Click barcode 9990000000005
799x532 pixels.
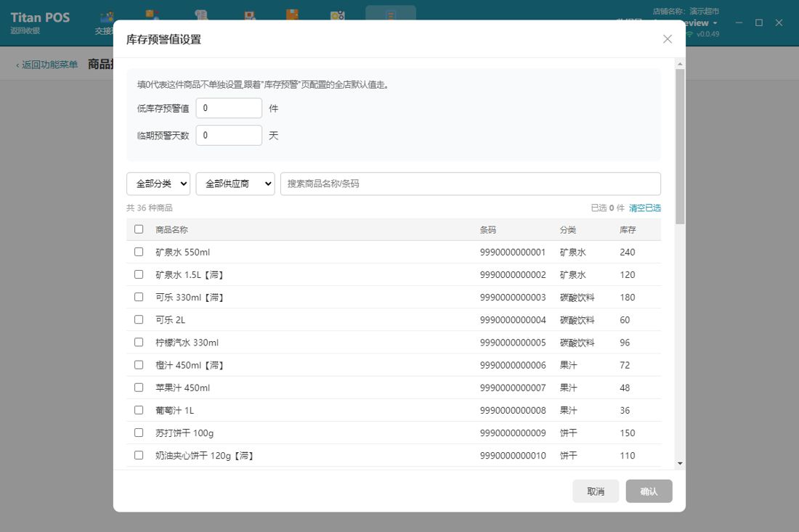pos(513,343)
